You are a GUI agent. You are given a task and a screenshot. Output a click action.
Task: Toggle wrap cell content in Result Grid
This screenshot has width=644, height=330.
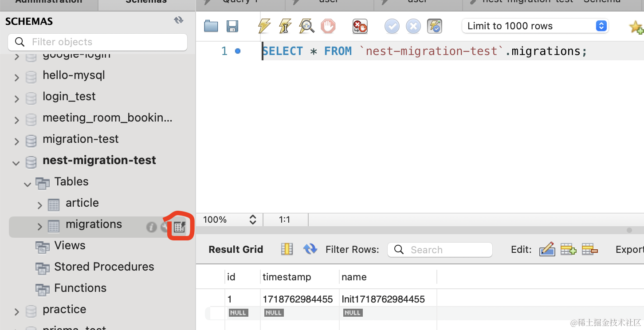click(x=287, y=249)
